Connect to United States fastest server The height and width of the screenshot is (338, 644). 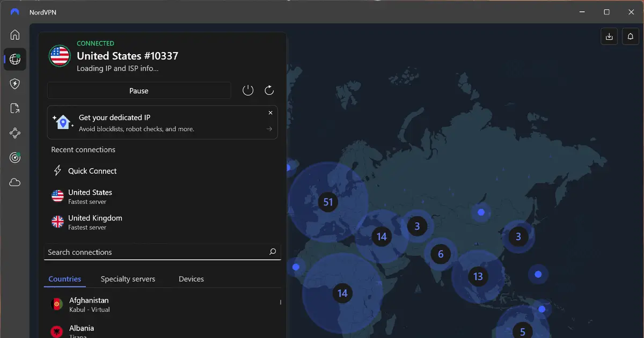click(x=163, y=196)
